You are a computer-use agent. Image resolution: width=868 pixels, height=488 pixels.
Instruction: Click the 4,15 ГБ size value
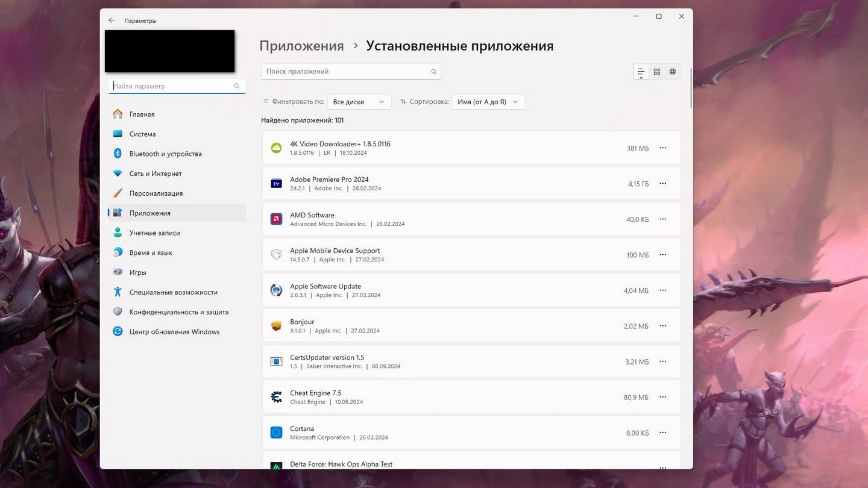point(638,184)
